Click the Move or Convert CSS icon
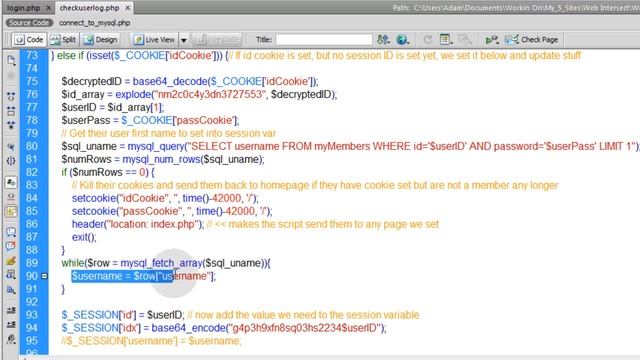This screenshot has height=360, width=640. click(11, 290)
